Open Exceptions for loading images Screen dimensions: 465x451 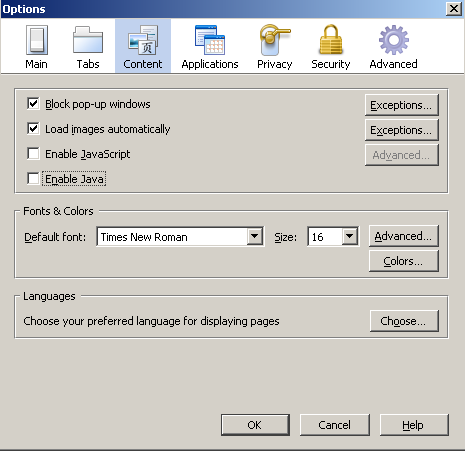[x=402, y=130]
